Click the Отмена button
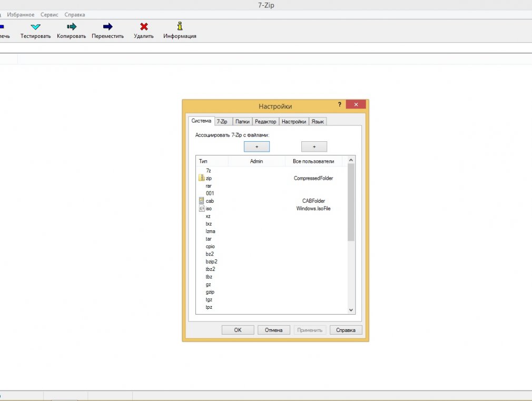The height and width of the screenshot is (401, 532). tap(274, 330)
